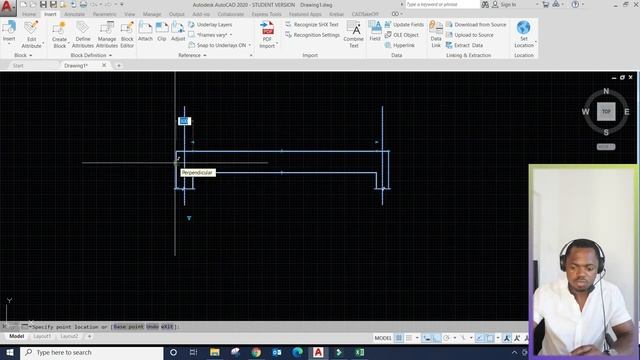Click Download from Source

(476, 24)
